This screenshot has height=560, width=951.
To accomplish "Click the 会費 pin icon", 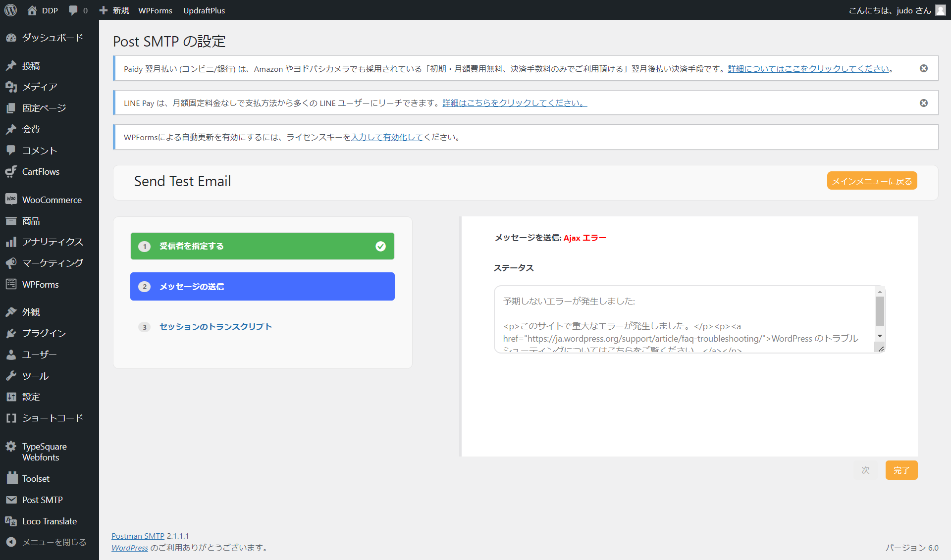I will tap(11, 129).
